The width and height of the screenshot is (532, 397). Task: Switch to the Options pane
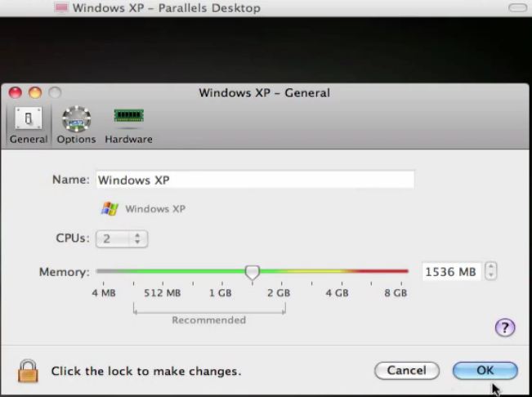(x=76, y=126)
